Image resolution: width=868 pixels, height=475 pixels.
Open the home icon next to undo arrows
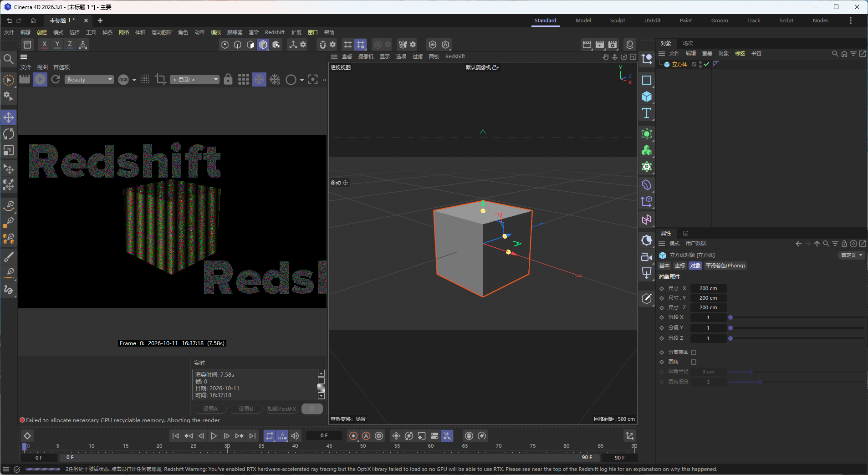33,20
